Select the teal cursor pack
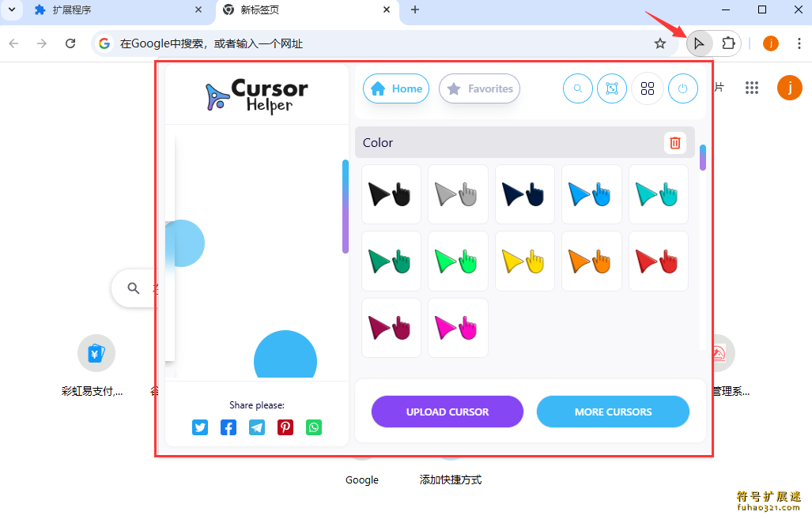This screenshot has height=519, width=812. click(x=658, y=194)
